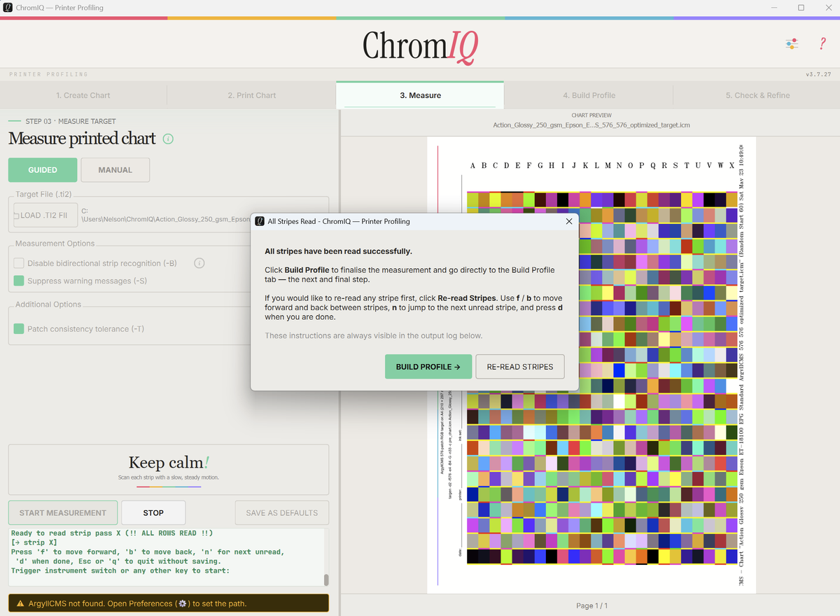
Task: Select the 3. Measure tab
Action: (x=420, y=95)
